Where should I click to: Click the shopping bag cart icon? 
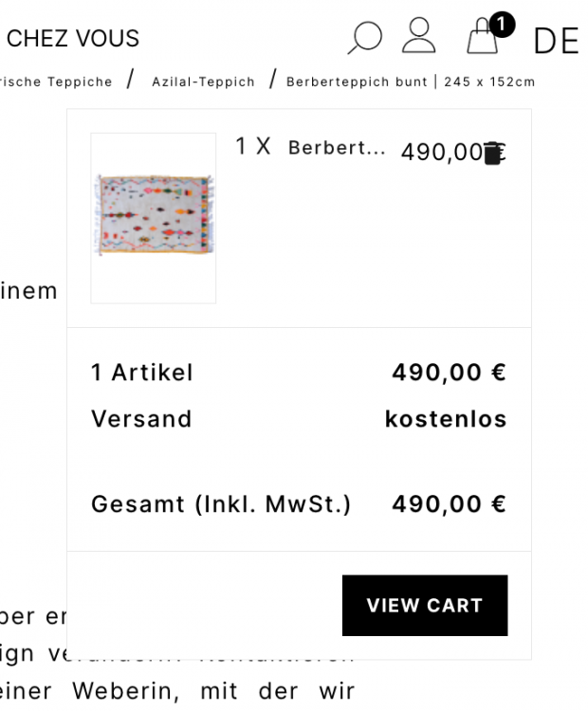482,39
